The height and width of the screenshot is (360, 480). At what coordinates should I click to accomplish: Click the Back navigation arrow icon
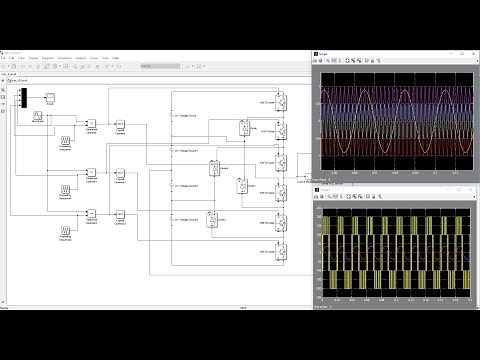pos(23,66)
